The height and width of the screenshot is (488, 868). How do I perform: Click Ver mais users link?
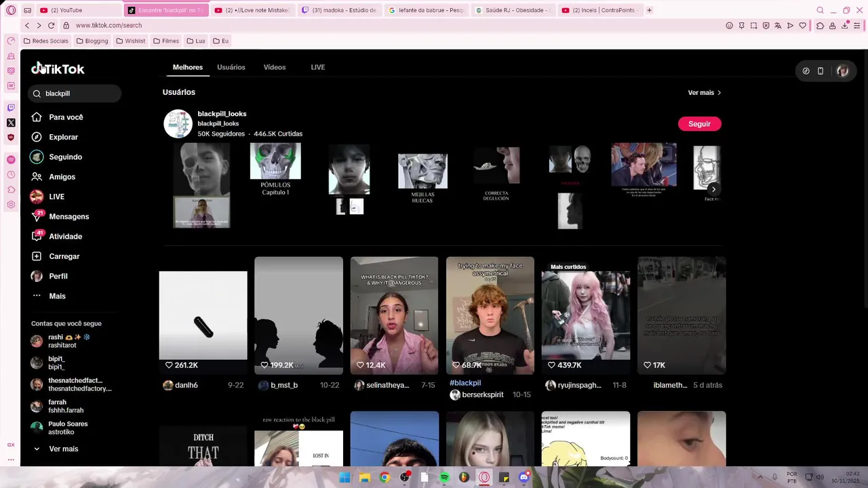point(705,93)
